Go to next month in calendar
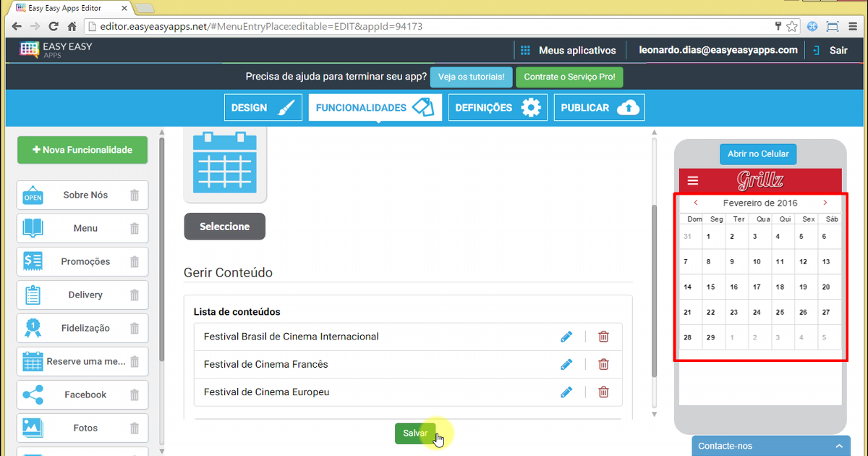The height and width of the screenshot is (456, 868). point(825,203)
